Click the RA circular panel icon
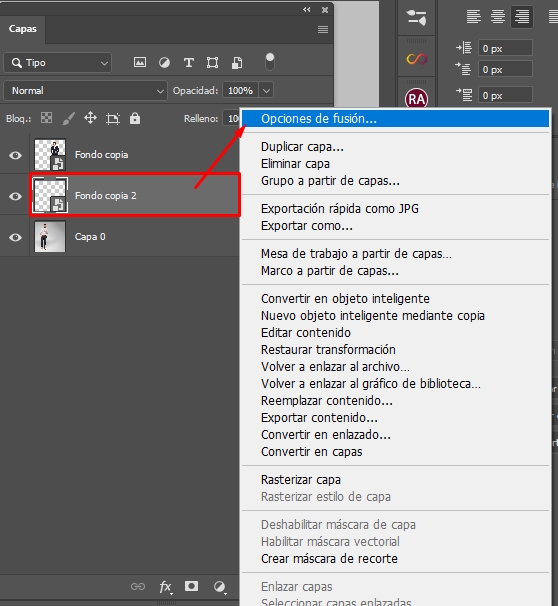This screenshot has width=558, height=606. 416,99
